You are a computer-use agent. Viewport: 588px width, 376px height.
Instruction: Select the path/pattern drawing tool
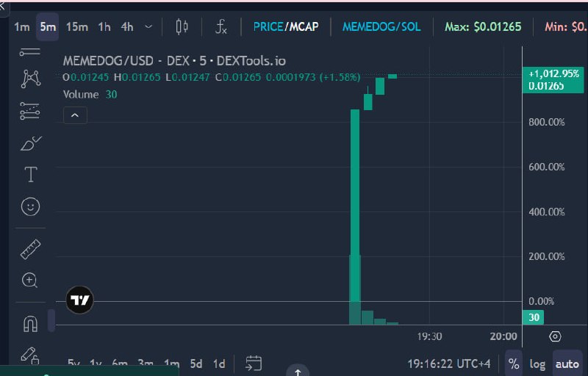[x=30, y=79]
